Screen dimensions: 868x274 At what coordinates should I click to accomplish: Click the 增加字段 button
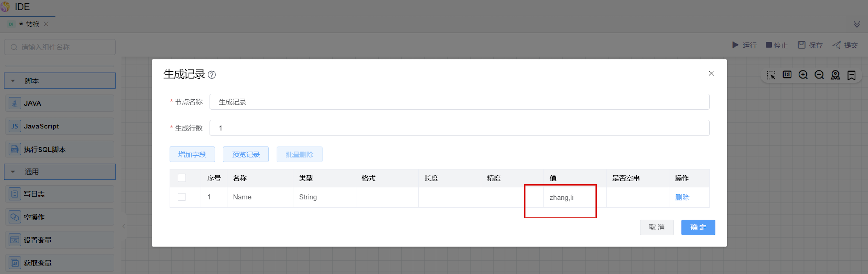(x=192, y=154)
